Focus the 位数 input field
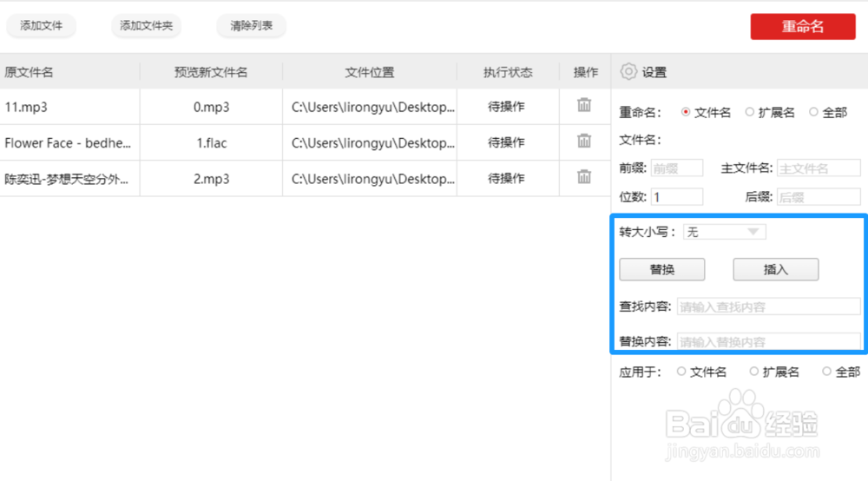868x481 pixels. click(676, 197)
